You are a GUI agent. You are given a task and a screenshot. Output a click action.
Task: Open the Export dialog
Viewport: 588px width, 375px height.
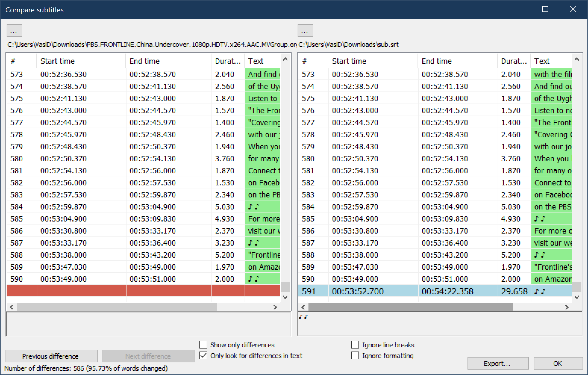[498, 363]
